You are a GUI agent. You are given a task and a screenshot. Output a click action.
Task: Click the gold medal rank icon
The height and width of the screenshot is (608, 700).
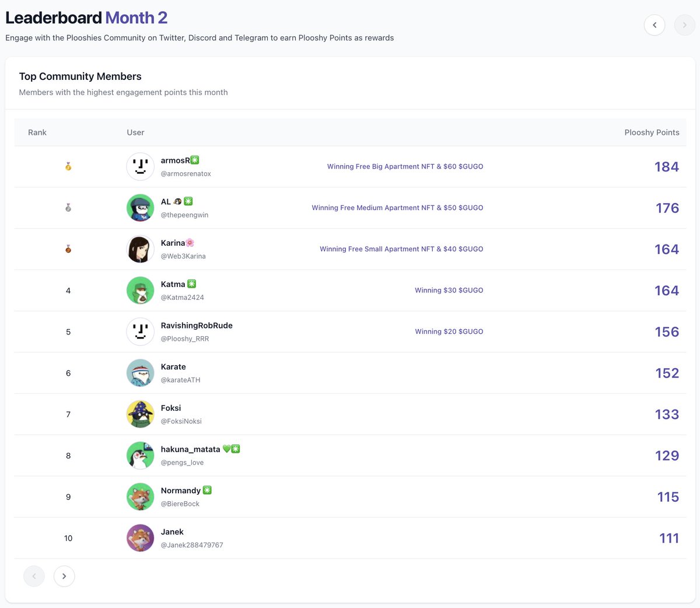(x=68, y=167)
